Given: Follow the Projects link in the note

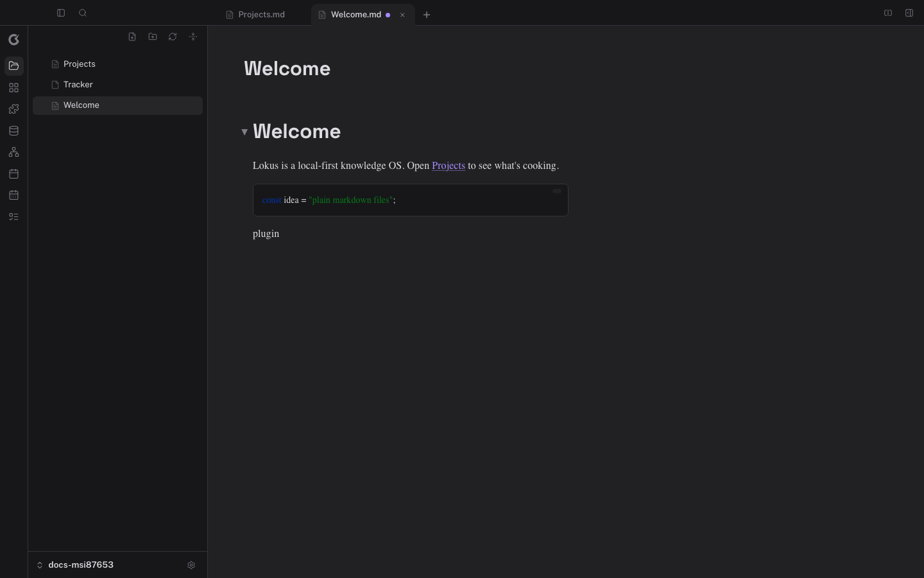Looking at the screenshot, I should coord(449,166).
